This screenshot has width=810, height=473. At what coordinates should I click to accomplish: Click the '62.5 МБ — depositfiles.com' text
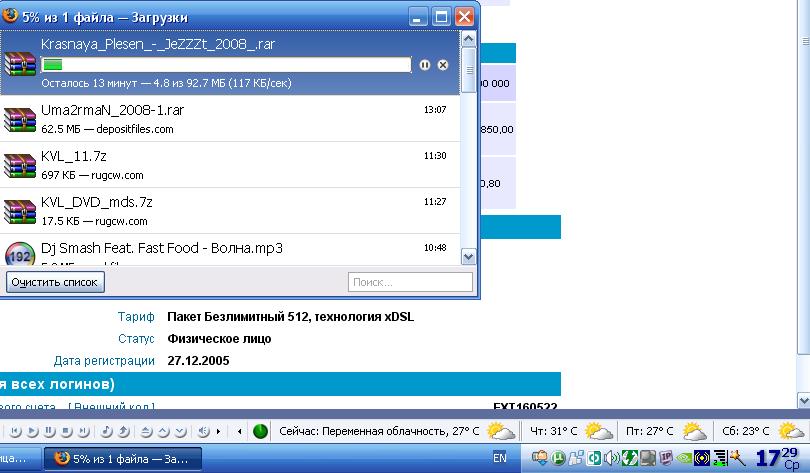pyautogui.click(x=107, y=129)
